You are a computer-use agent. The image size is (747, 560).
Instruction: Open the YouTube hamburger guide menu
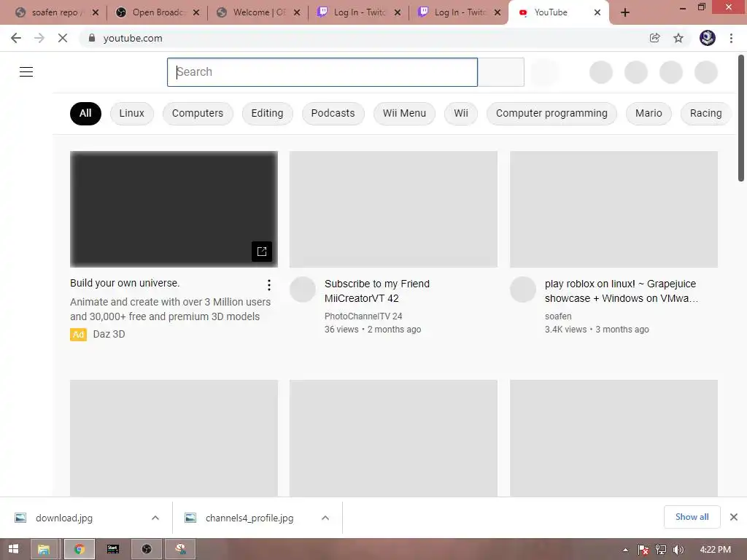click(26, 72)
